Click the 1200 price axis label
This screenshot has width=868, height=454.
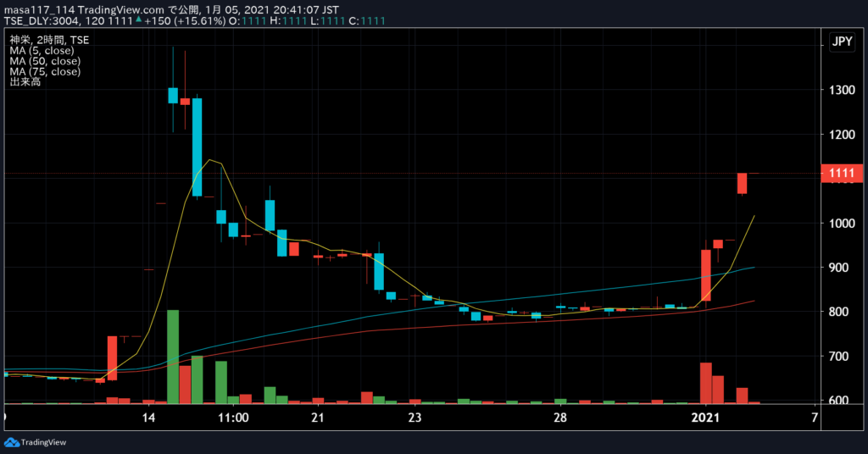coord(842,135)
